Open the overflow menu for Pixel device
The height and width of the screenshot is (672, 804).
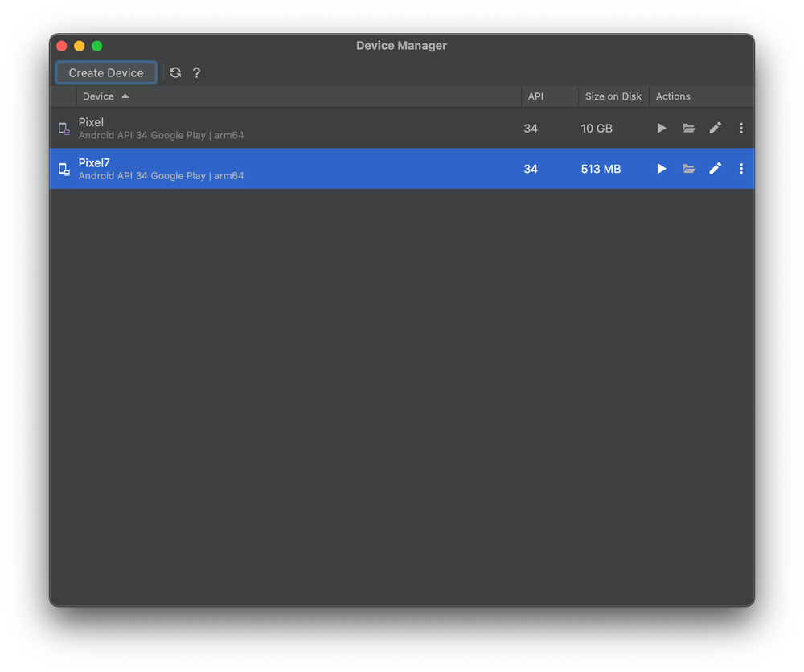point(740,128)
